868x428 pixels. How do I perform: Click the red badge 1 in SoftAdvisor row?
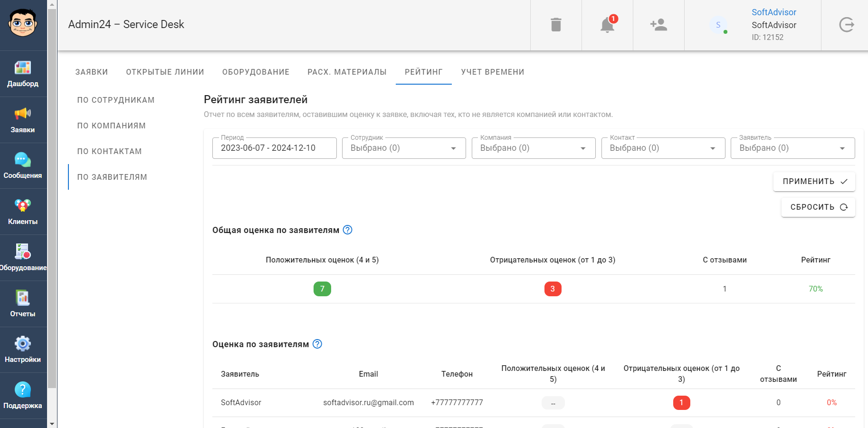click(x=681, y=403)
